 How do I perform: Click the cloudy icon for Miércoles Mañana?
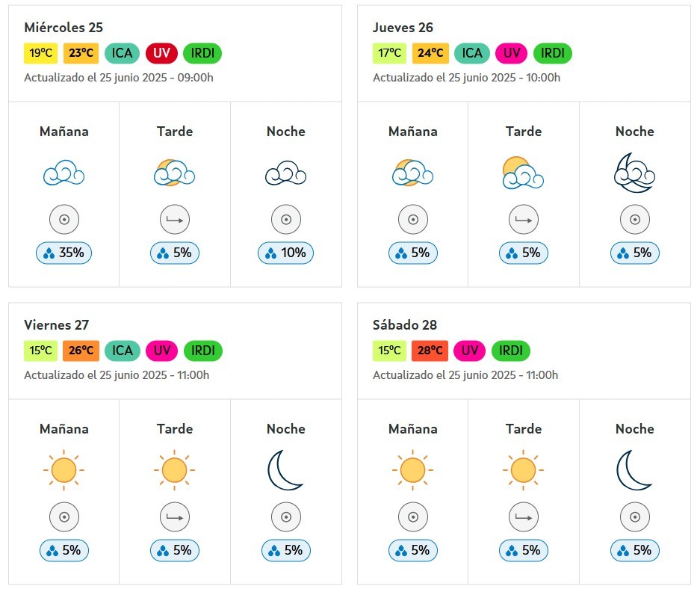tap(64, 173)
